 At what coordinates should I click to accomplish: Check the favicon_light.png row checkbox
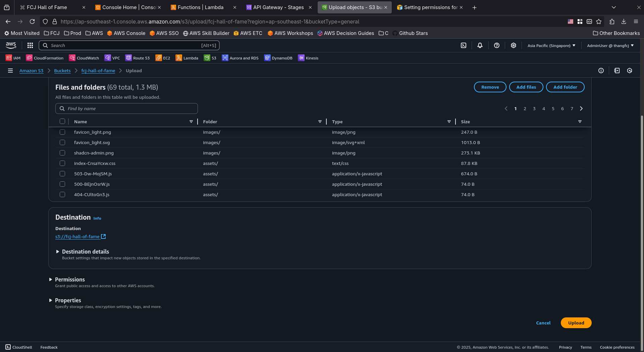(62, 132)
